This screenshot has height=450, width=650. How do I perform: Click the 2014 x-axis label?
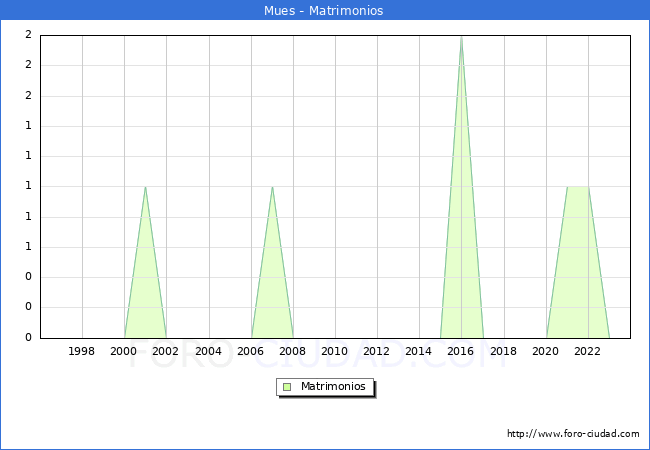pyautogui.click(x=419, y=351)
